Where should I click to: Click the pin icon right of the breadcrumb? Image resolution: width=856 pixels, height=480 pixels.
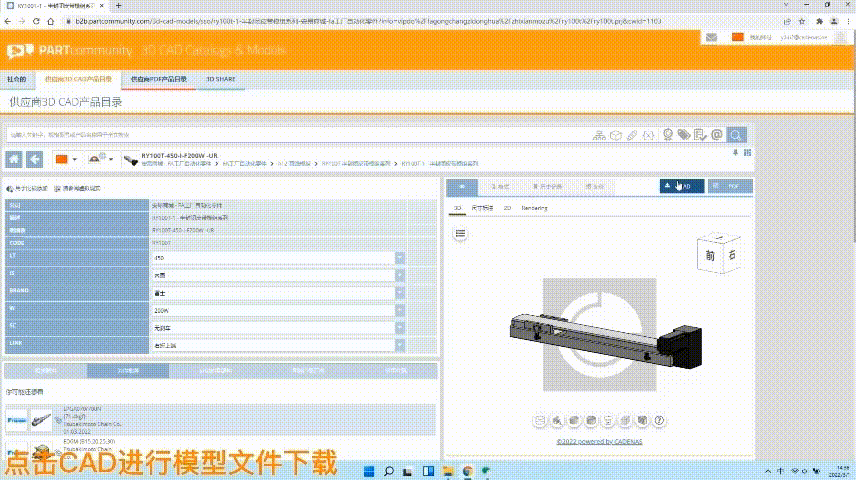click(x=735, y=153)
